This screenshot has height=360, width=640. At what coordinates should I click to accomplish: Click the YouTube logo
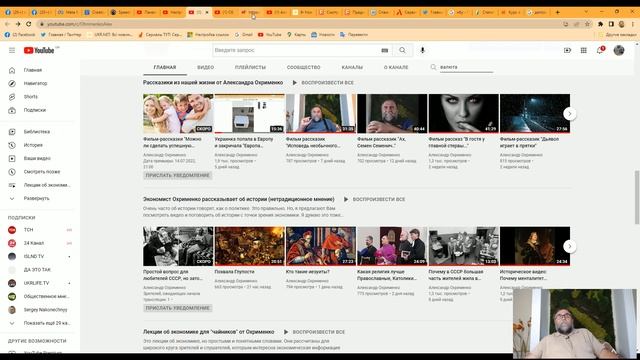pyautogui.click(x=39, y=50)
